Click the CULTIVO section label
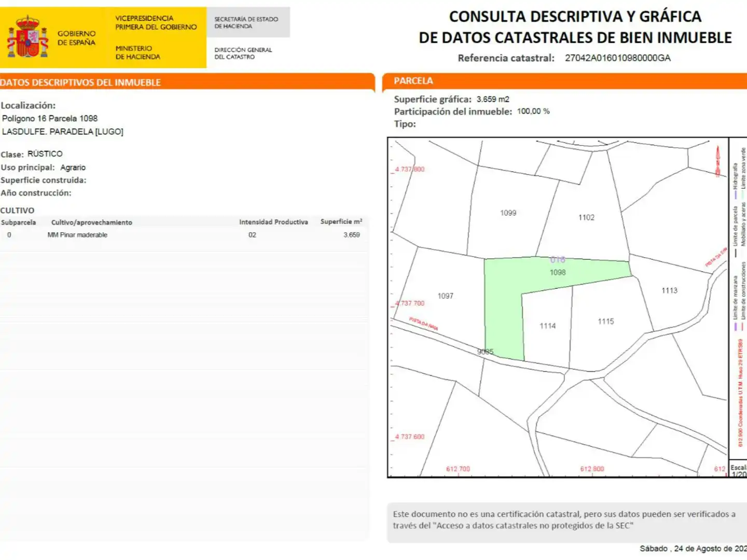This screenshot has width=747, height=560. coord(17,211)
